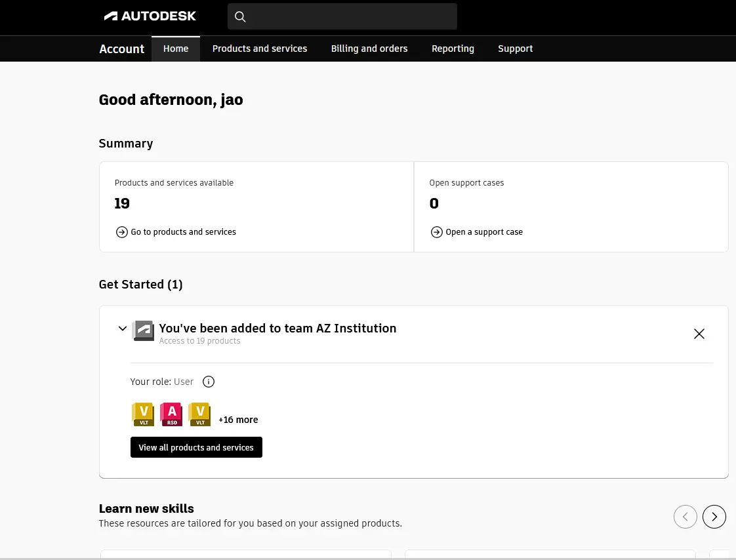Screen dimensions: 736x560
Task: Go to next Learn new skills item
Action: click(x=714, y=517)
